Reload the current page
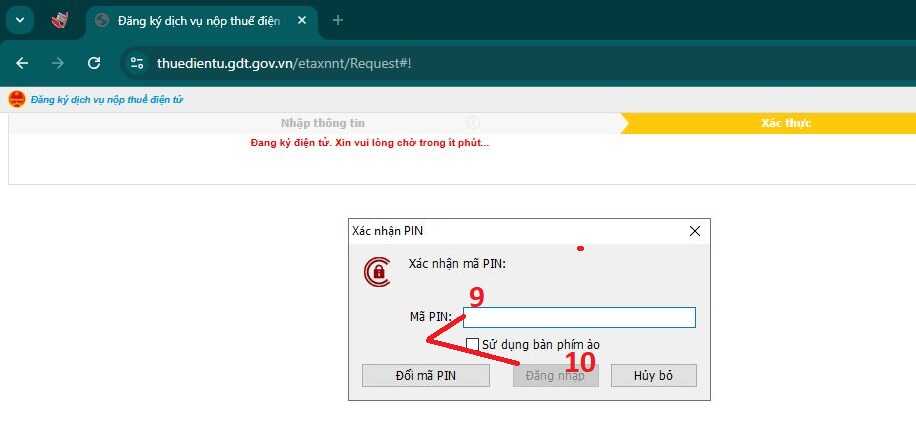 [93, 63]
